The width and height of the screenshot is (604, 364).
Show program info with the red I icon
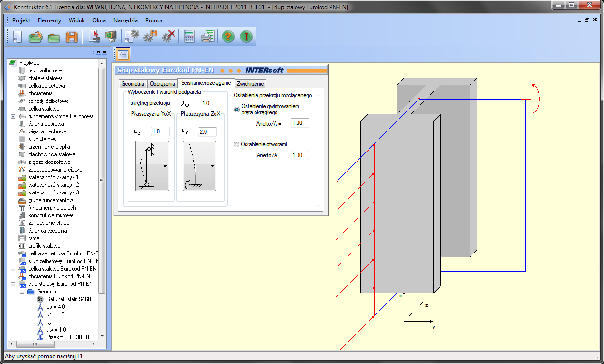(x=246, y=37)
